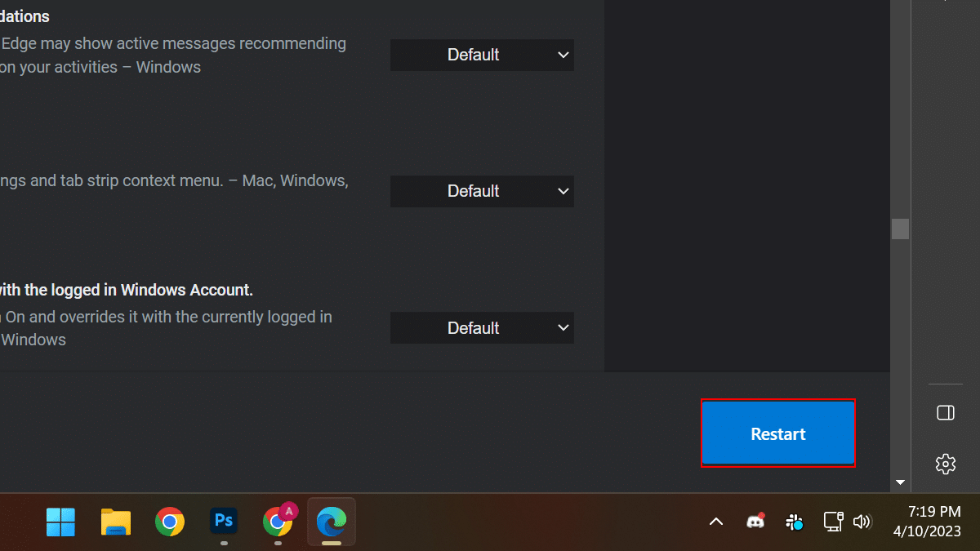Open sidebar settings gear icon
The width and height of the screenshot is (980, 551).
(946, 464)
